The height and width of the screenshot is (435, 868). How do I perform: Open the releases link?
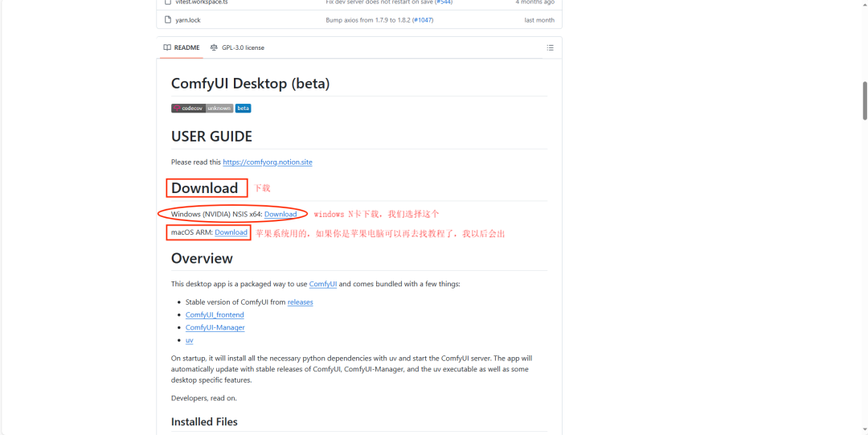300,302
